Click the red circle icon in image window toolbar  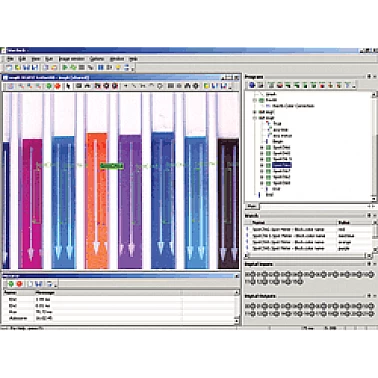click(57, 86)
